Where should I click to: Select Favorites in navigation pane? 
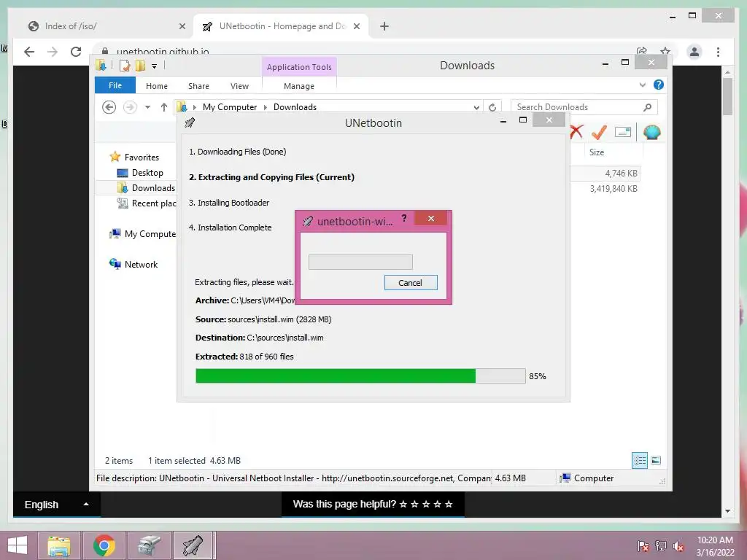tap(142, 157)
